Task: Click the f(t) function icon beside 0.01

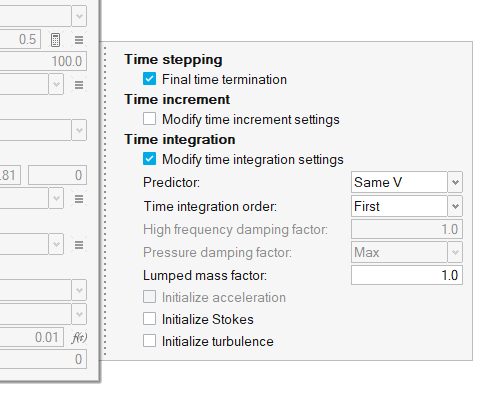Action: 79,338
